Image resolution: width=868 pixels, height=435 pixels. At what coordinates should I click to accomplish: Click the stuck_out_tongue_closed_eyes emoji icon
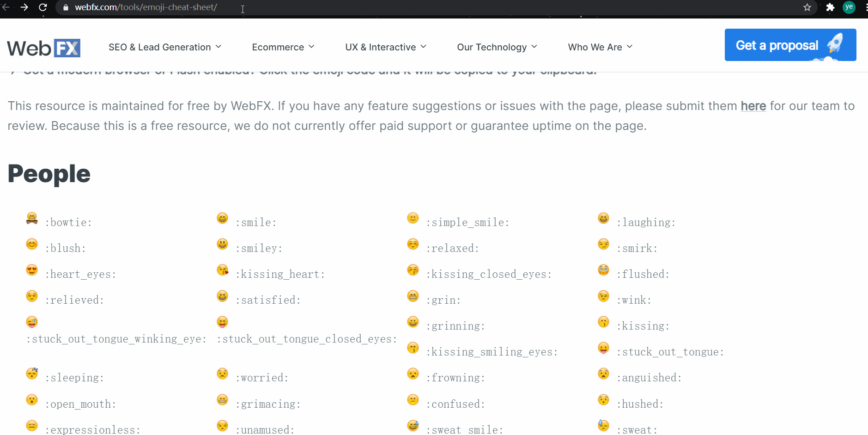222,322
